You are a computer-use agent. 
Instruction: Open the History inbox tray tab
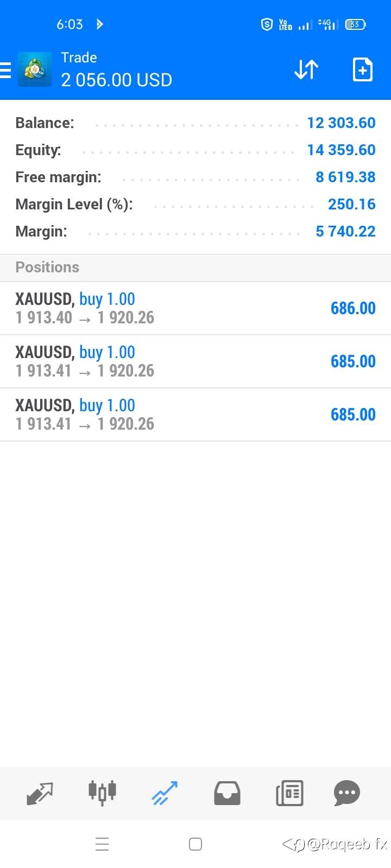[x=227, y=793]
